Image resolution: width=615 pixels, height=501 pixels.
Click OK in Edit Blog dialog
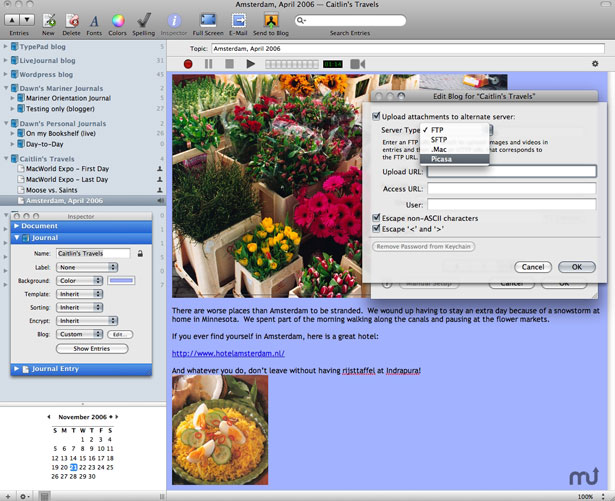click(577, 267)
